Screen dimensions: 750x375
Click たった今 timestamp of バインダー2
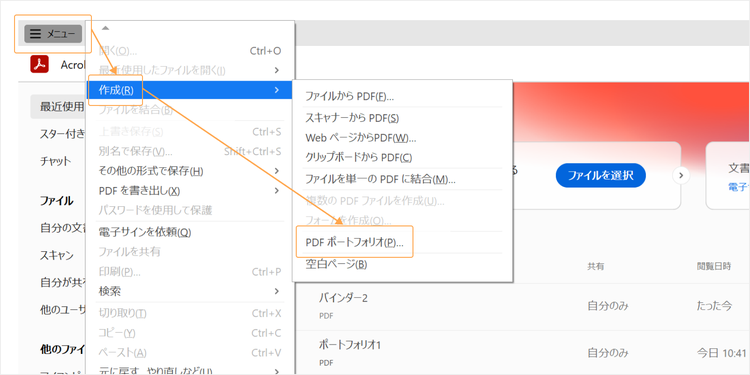pyautogui.click(x=715, y=306)
